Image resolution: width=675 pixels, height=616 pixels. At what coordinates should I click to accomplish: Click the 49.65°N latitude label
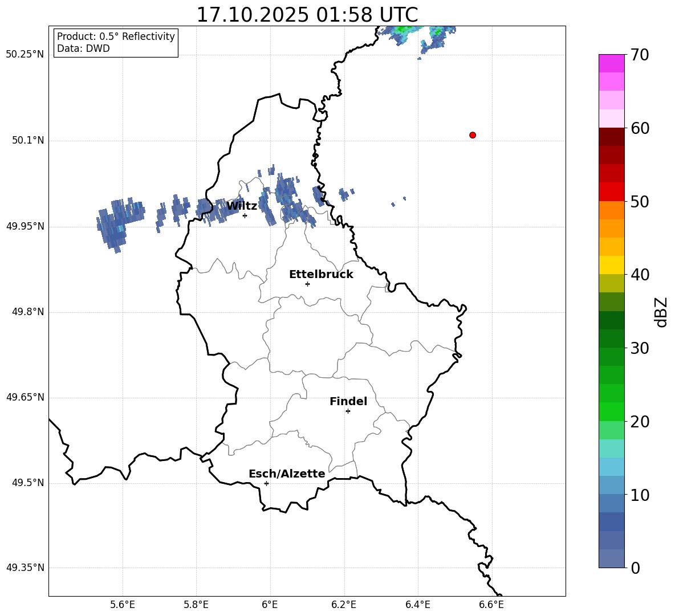coord(25,397)
